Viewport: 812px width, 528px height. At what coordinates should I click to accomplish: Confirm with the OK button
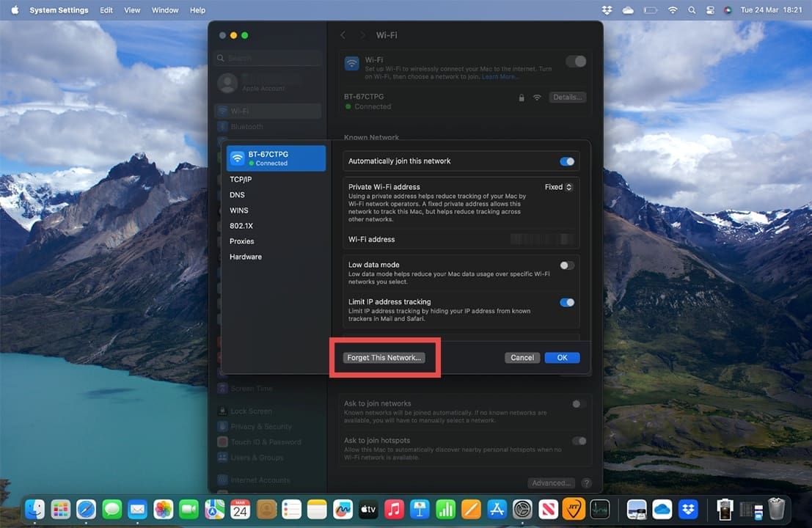coord(562,358)
